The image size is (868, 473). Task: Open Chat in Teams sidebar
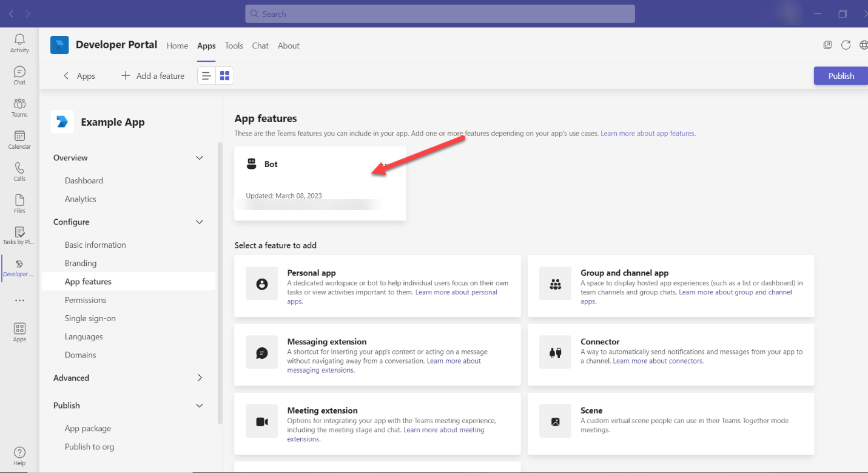[19, 75]
